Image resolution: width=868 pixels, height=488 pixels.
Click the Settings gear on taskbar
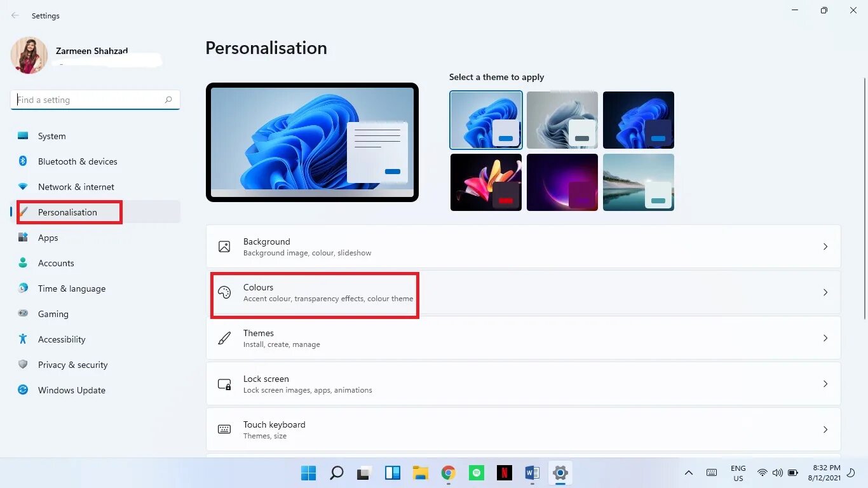click(560, 473)
